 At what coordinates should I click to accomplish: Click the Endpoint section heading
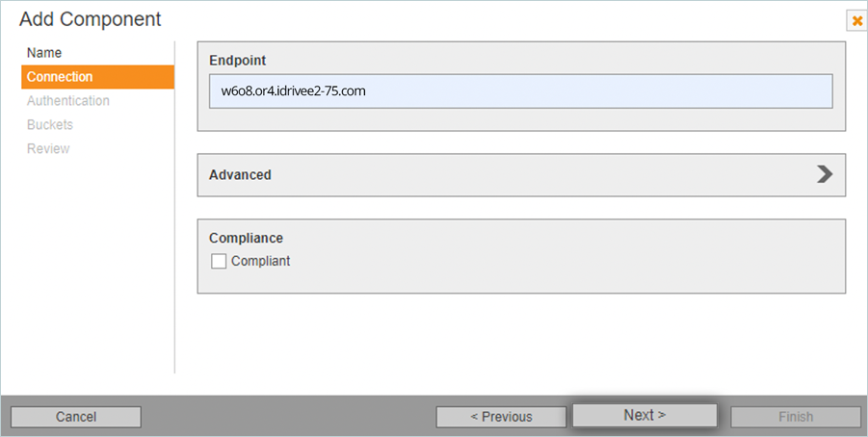pyautogui.click(x=238, y=61)
